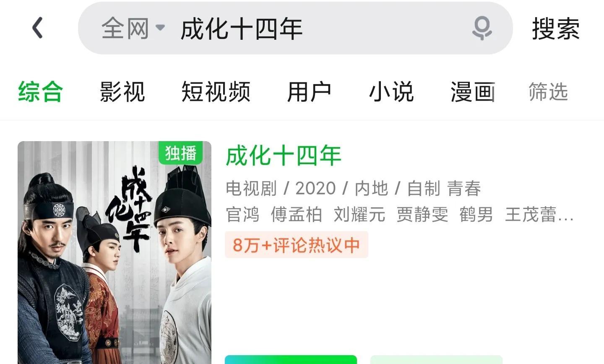
Task: Tap cast member 贾静雯
Action: click(422, 214)
